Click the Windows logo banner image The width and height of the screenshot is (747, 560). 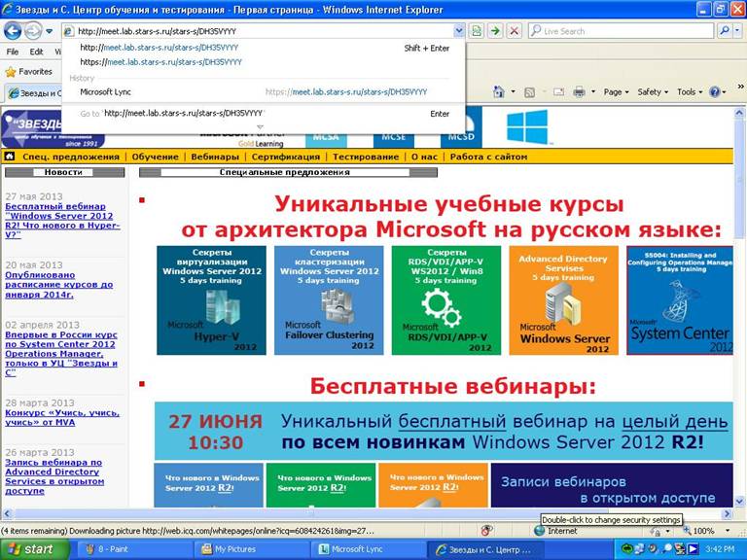(527, 126)
